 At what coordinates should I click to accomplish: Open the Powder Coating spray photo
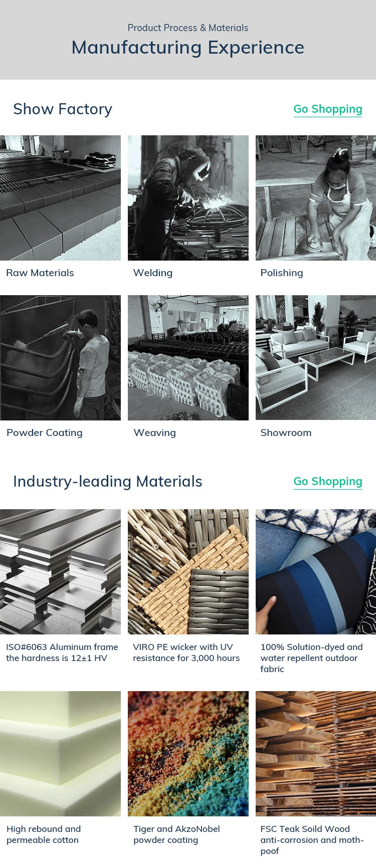point(60,358)
